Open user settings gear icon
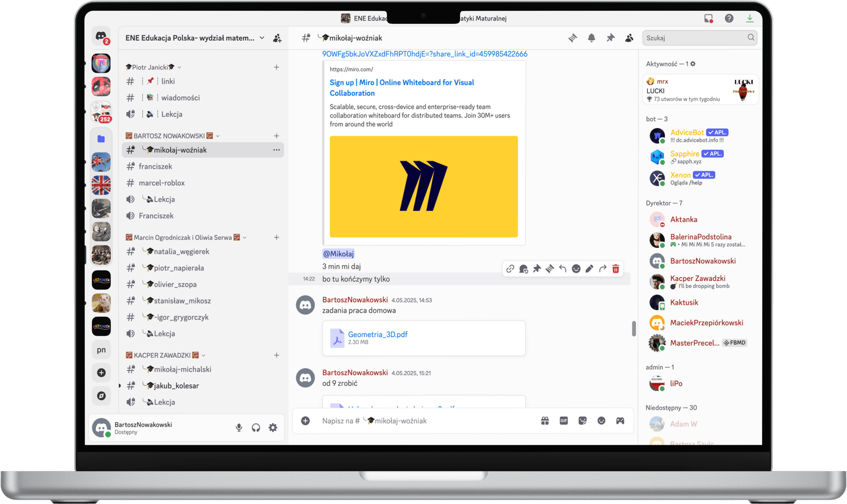The height and width of the screenshot is (504, 847). (x=273, y=428)
